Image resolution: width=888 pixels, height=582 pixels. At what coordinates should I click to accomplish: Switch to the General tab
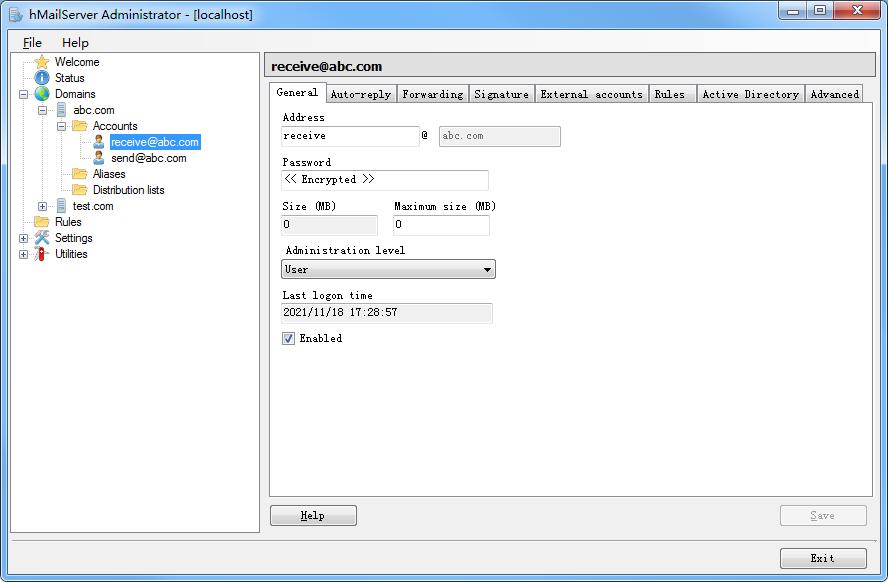coord(297,92)
